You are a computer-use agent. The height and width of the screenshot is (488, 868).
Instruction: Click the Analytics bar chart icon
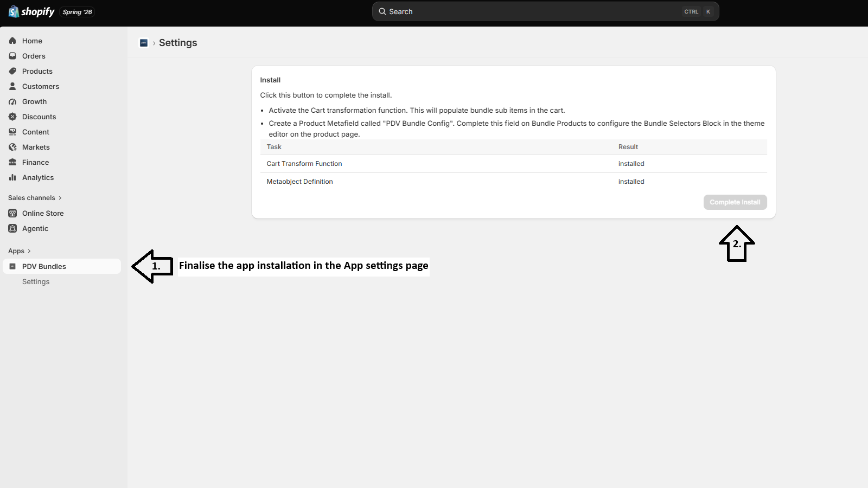(x=12, y=177)
